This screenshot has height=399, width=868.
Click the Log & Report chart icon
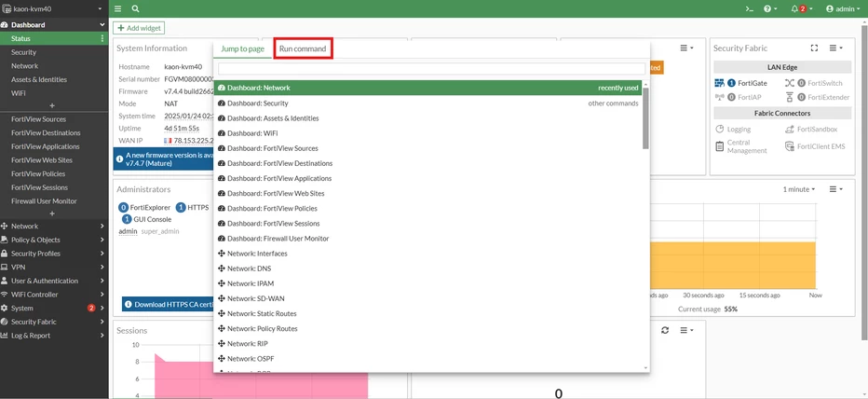click(x=5, y=336)
